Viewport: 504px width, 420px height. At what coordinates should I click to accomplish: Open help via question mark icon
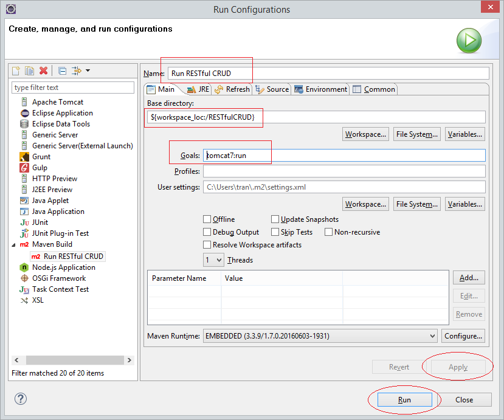pyautogui.click(x=21, y=399)
